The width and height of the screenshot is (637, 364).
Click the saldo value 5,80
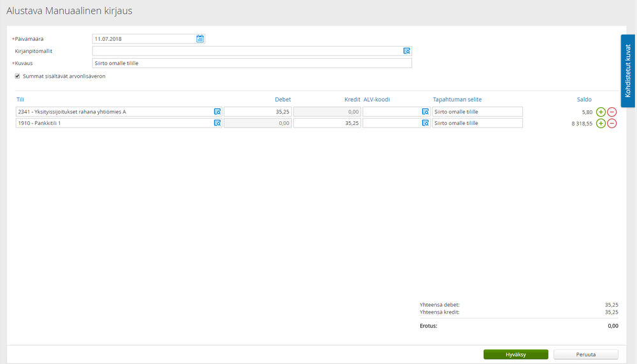pos(587,112)
